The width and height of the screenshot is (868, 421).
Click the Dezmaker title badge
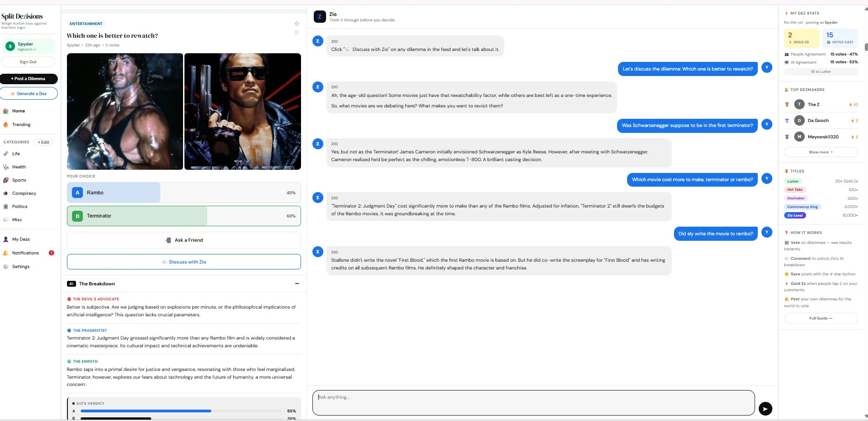click(796, 198)
